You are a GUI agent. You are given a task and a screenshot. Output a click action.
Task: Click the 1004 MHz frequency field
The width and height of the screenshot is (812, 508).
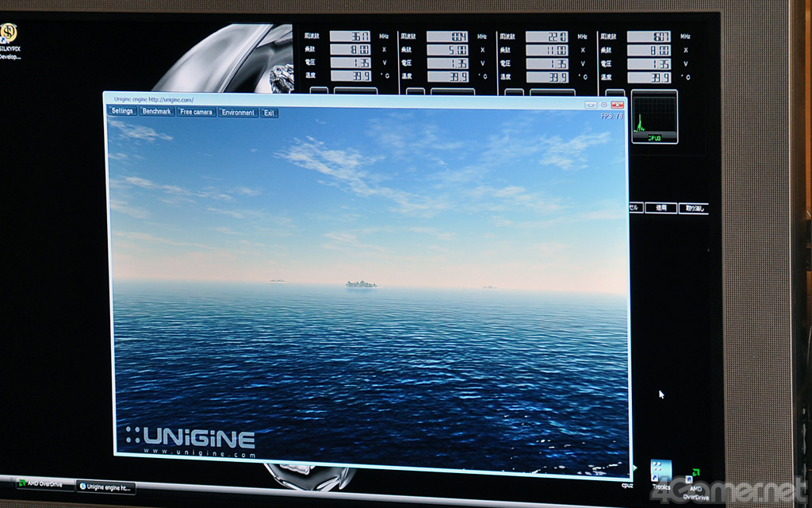pyautogui.click(x=447, y=37)
